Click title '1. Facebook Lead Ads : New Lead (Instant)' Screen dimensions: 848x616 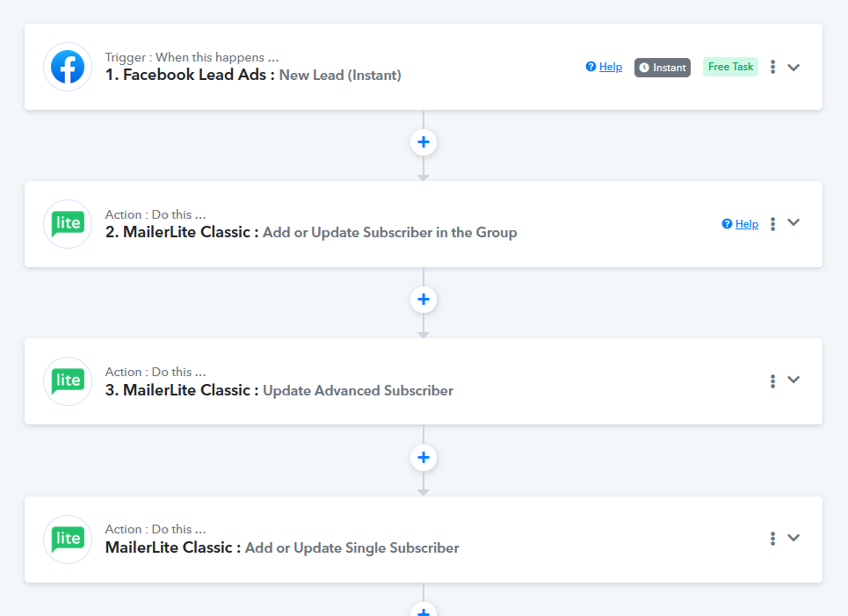253,76
